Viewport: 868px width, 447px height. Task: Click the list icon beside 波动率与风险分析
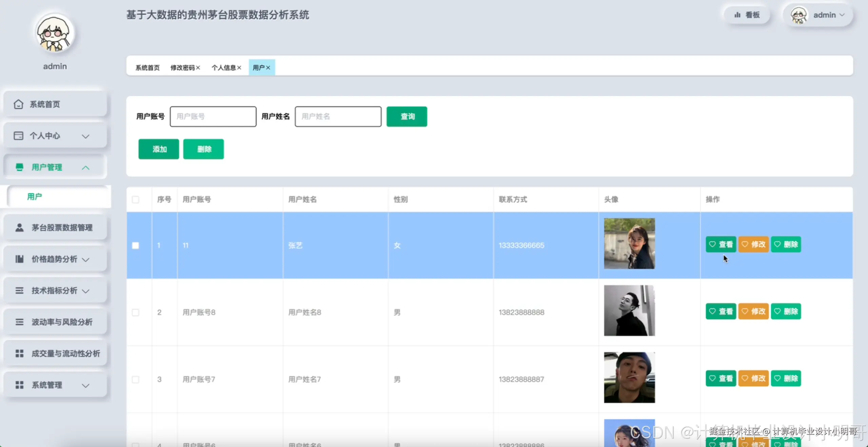pos(20,322)
